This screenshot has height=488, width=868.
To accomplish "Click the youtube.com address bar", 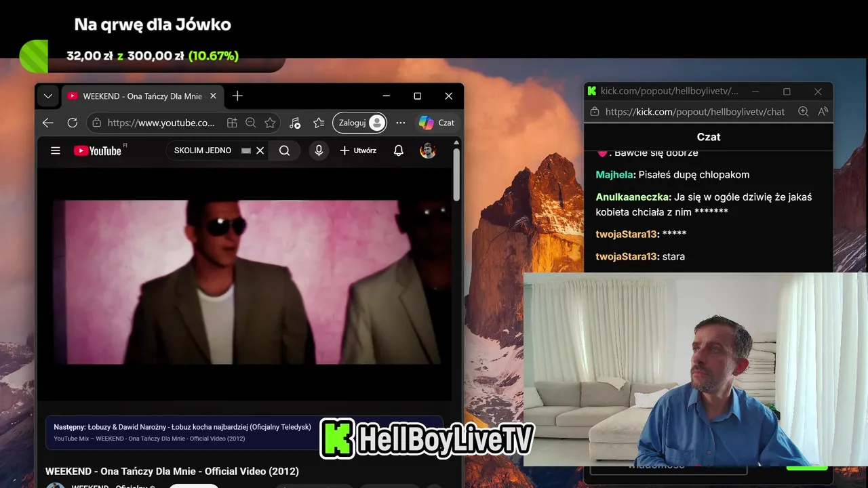I will [x=161, y=123].
